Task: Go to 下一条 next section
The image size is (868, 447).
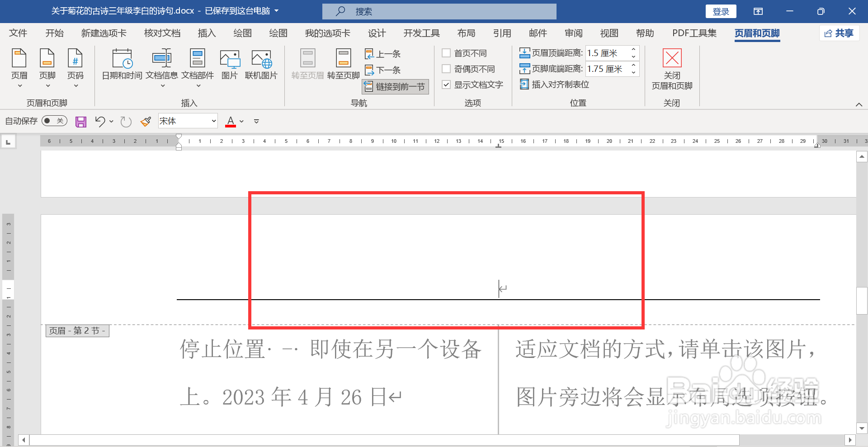Action: point(382,70)
